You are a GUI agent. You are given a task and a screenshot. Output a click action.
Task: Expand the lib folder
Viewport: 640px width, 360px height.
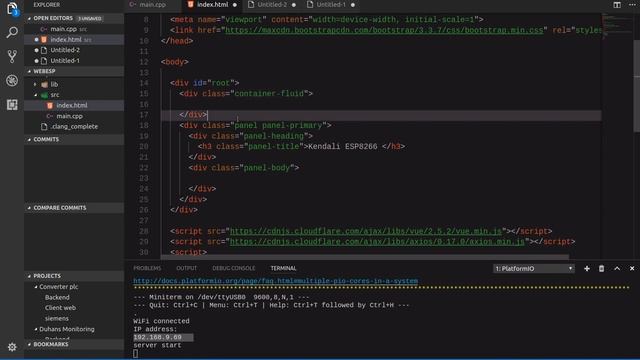point(35,84)
